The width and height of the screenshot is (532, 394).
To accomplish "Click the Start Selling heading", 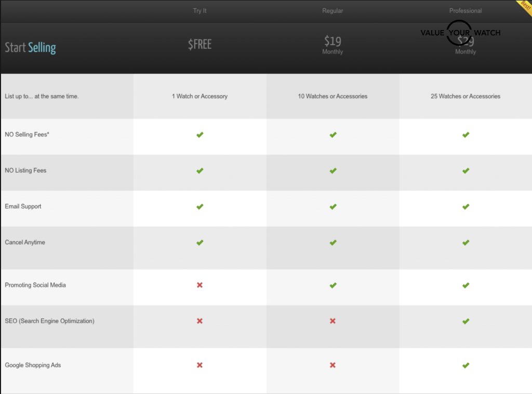I will (30, 48).
